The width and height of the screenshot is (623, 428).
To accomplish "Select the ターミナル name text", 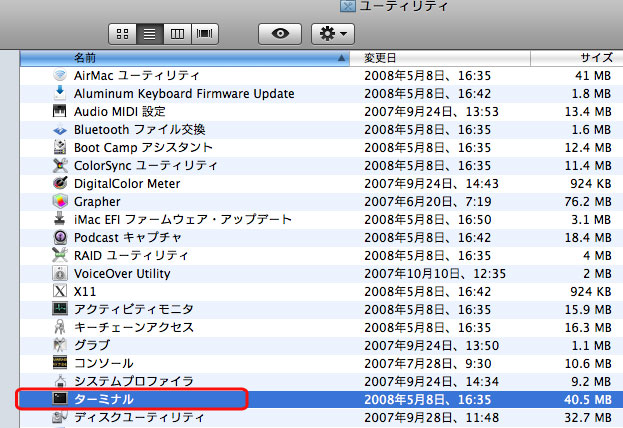I will coord(104,399).
